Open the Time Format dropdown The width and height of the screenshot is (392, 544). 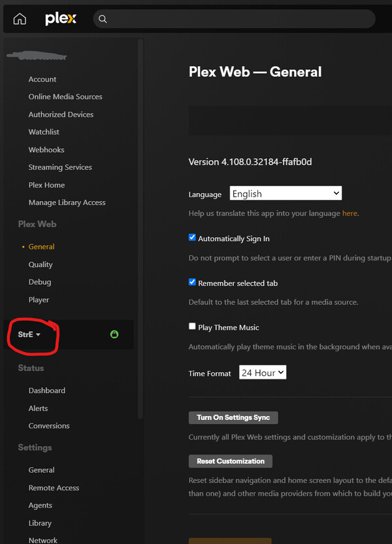[x=263, y=372]
